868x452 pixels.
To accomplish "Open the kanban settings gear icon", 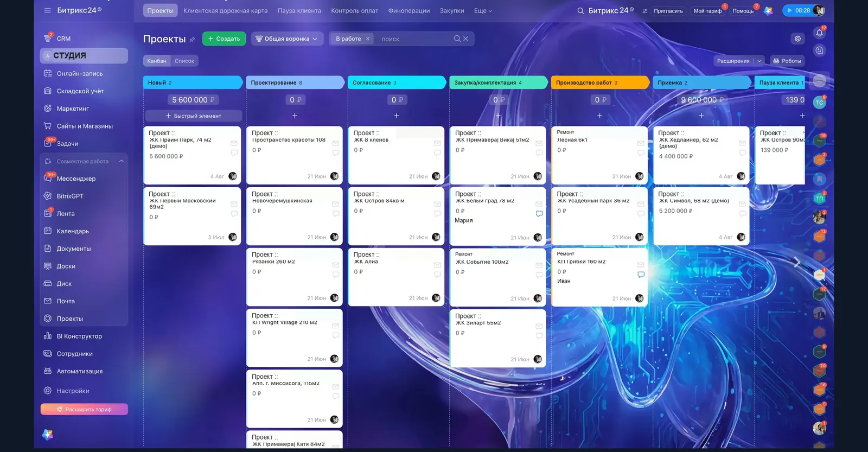I will click(x=797, y=39).
